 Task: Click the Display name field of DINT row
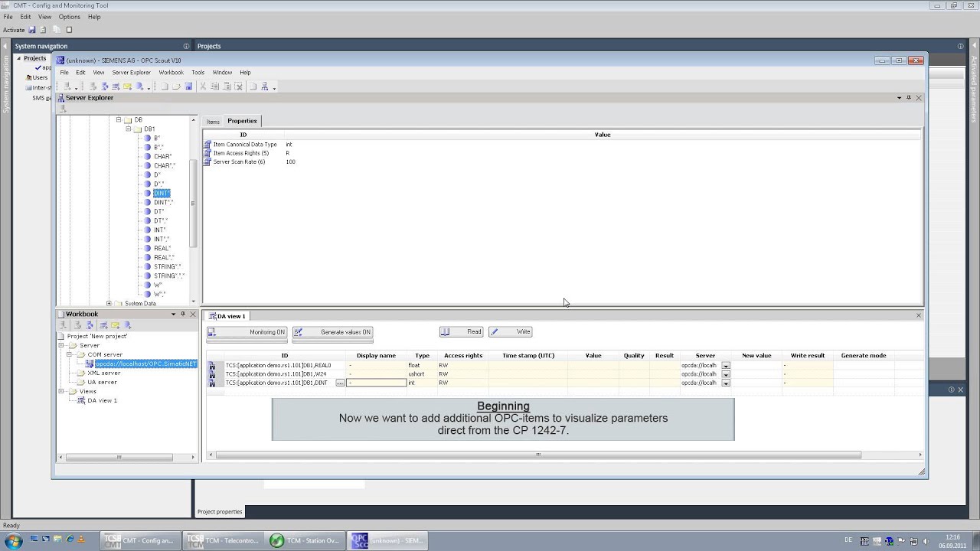376,383
